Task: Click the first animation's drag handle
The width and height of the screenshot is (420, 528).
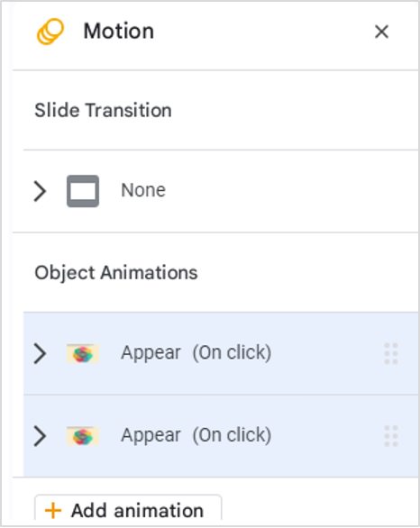Action: [x=391, y=353]
